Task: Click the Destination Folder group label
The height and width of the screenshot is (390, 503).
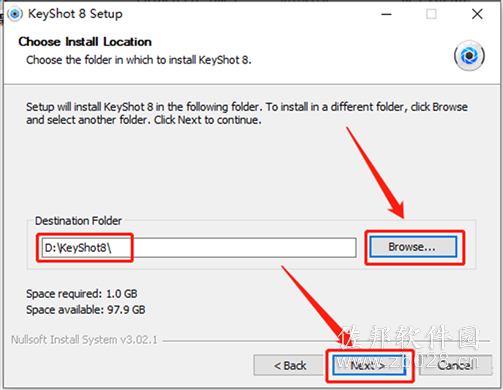Action: [78, 221]
